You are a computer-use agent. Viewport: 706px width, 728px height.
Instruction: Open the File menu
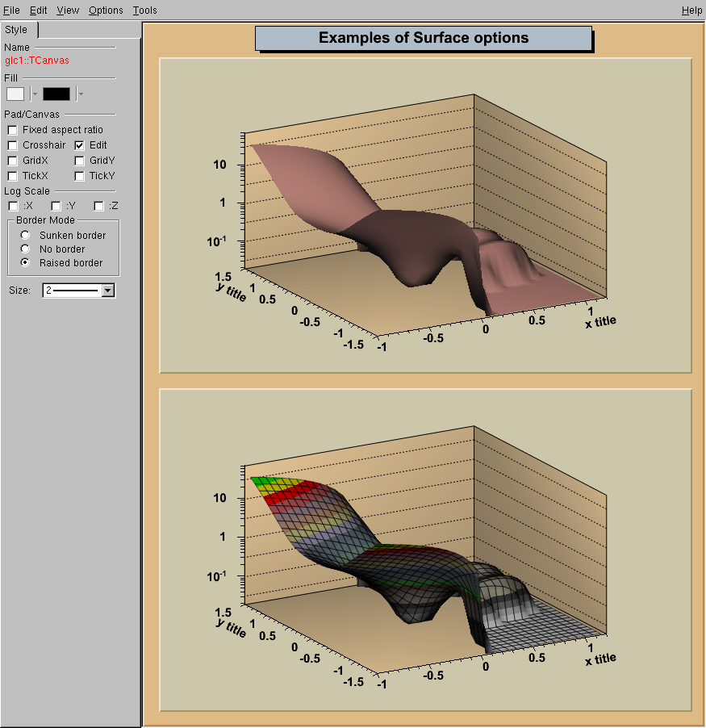[11, 10]
